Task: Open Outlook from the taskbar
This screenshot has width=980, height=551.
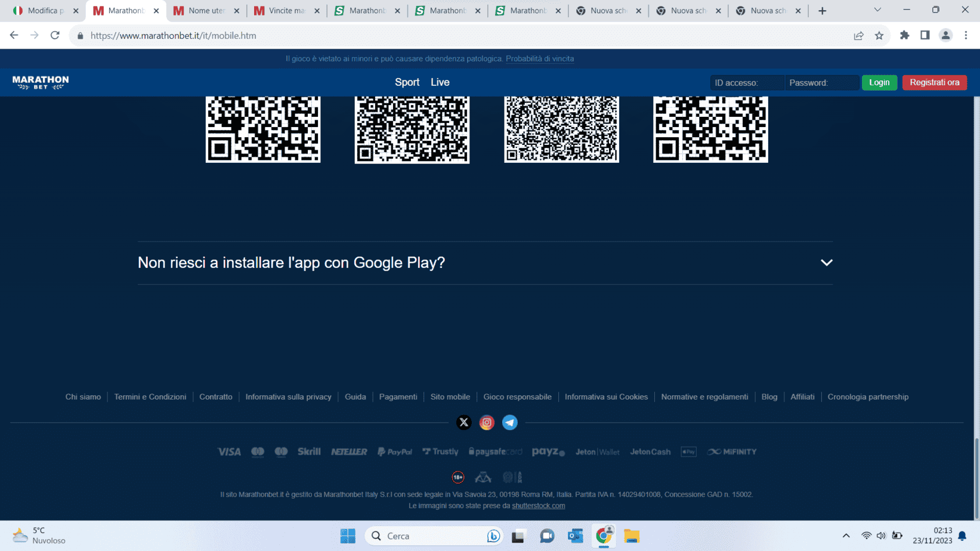Action: (x=576, y=536)
